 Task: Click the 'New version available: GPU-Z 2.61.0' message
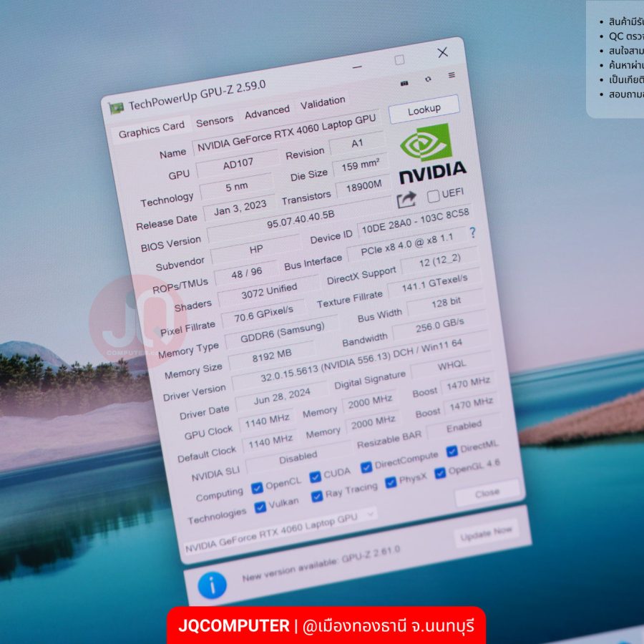pyautogui.click(x=321, y=564)
